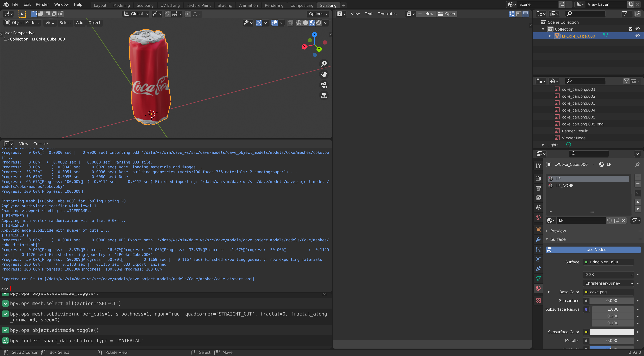Viewport: 644px width, 356px height.
Task: Open the Material properties tab
Action: point(538,288)
